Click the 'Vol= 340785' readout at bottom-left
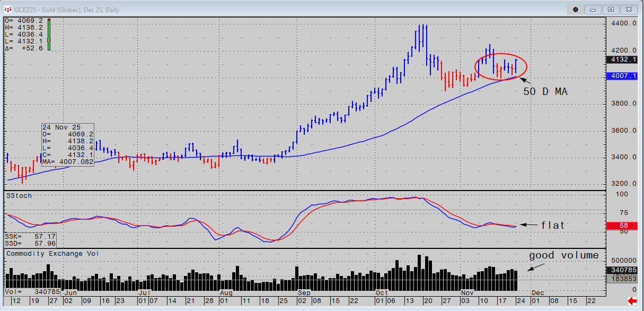 point(32,291)
